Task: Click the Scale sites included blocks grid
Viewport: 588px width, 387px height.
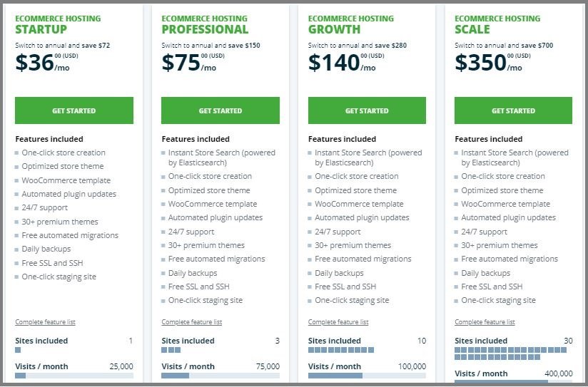Action: 510,354
